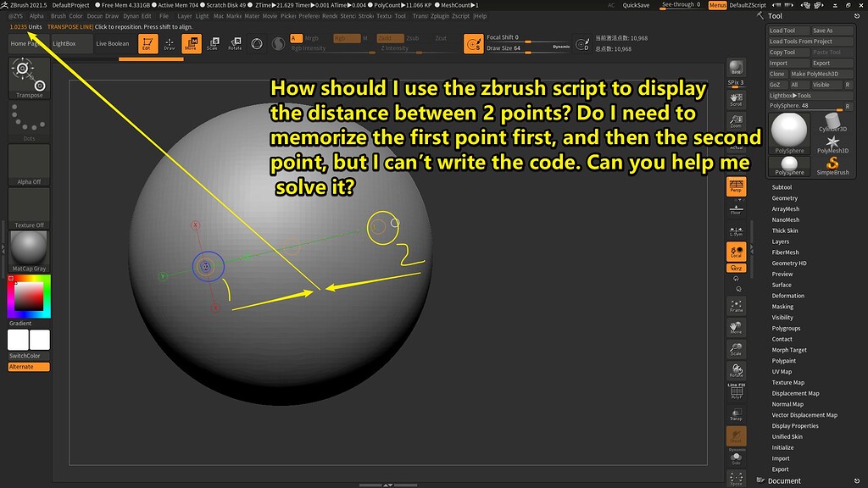Choose the PolyMesh3D star tool
Viewport: 868px width, 488px height.
[832, 141]
